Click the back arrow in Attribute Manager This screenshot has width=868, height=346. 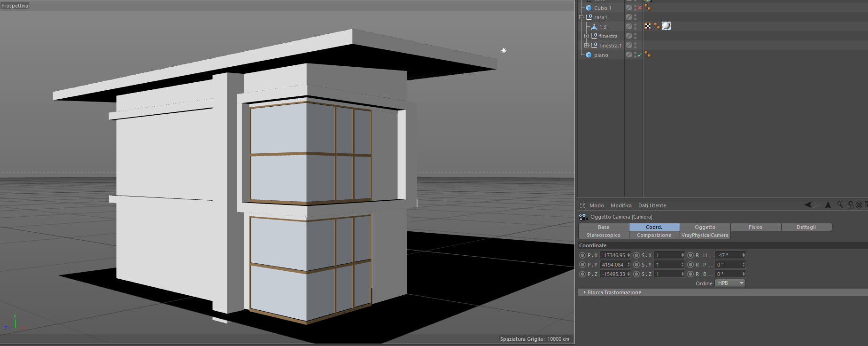pos(808,205)
